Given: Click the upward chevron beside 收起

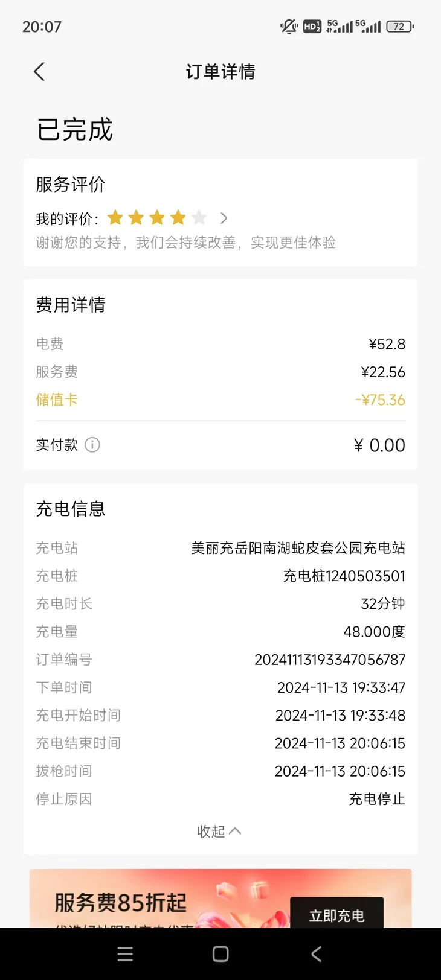Looking at the screenshot, I should point(235,831).
